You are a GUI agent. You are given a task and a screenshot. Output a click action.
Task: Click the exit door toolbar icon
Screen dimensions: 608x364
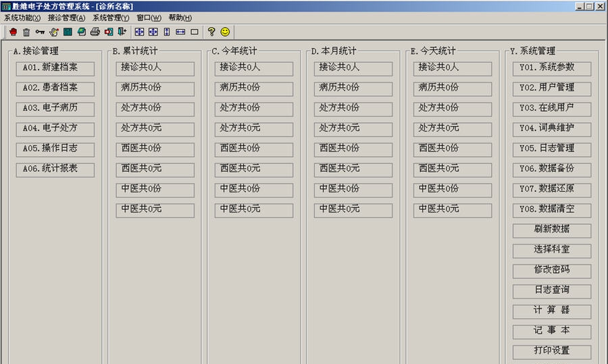pos(122,32)
